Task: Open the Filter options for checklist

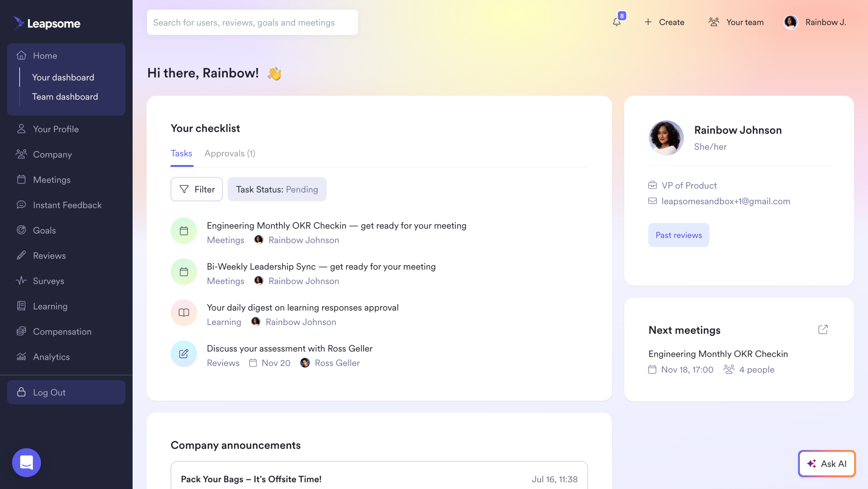Action: coord(197,189)
